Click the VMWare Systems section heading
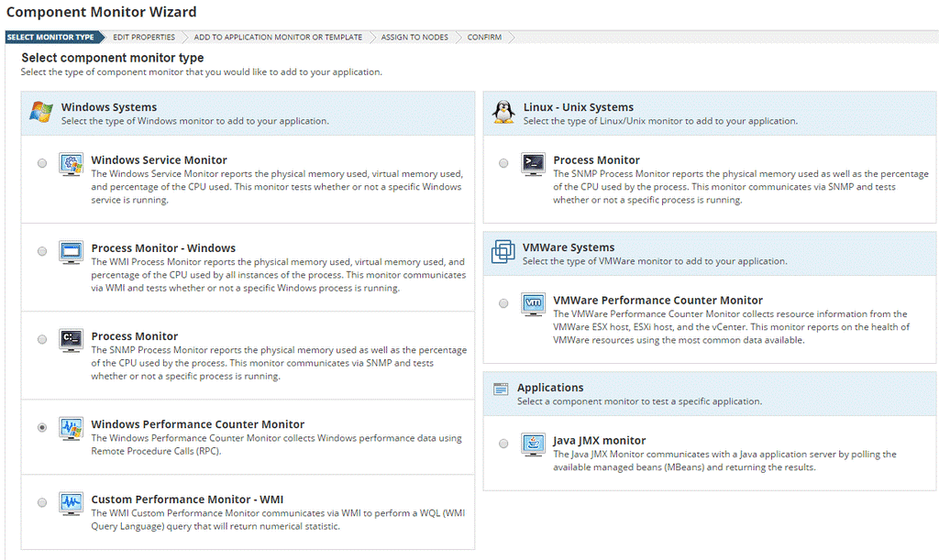This screenshot has width=939, height=560. [x=569, y=247]
